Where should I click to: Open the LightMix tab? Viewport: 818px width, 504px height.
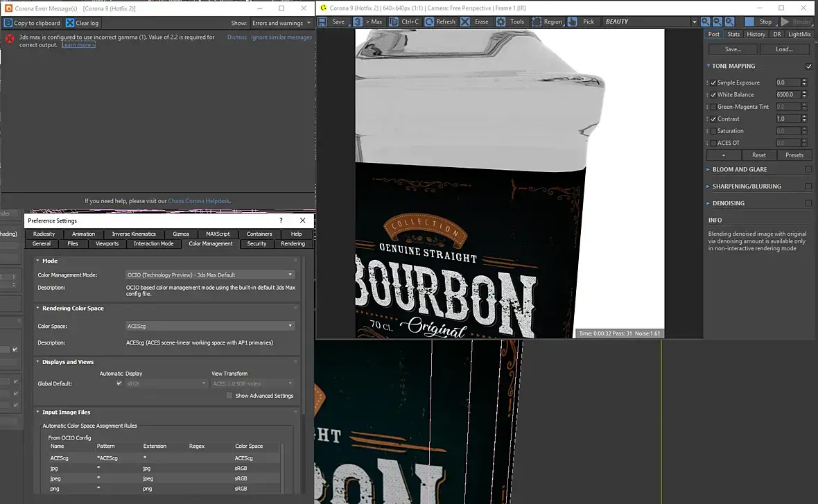pos(799,35)
